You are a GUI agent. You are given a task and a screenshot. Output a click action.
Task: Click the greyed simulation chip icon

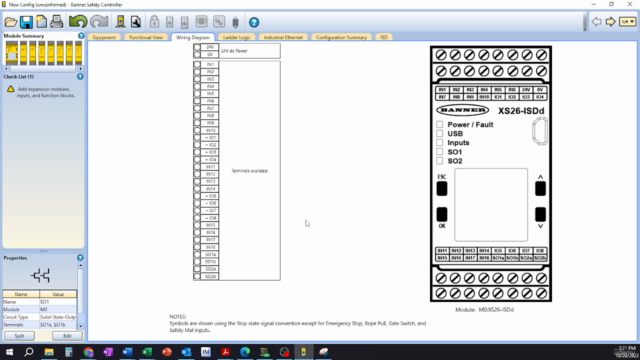[x=201, y=22]
